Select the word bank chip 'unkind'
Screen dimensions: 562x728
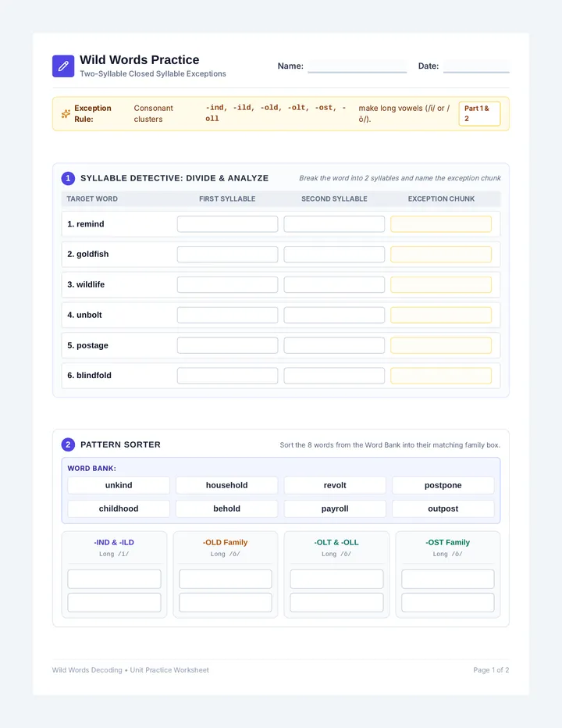coord(119,485)
